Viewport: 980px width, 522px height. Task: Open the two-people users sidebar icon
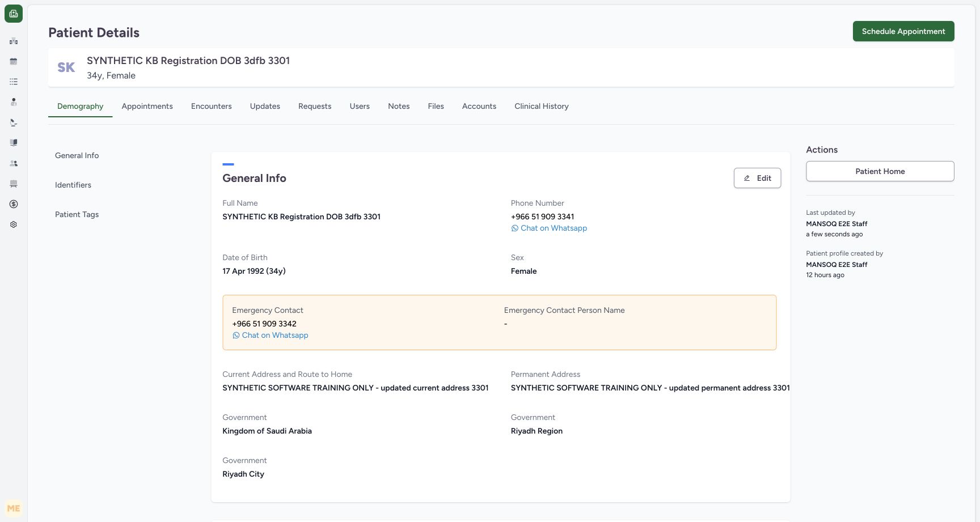point(14,163)
